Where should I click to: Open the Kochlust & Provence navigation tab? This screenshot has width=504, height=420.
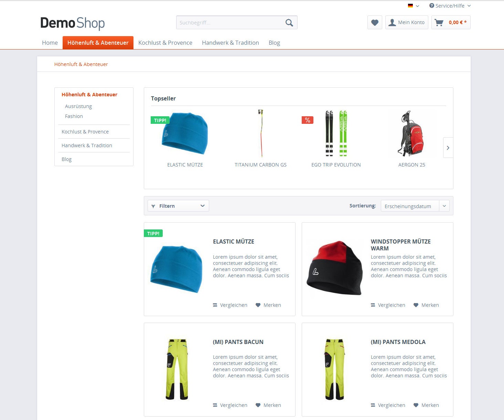[165, 43]
